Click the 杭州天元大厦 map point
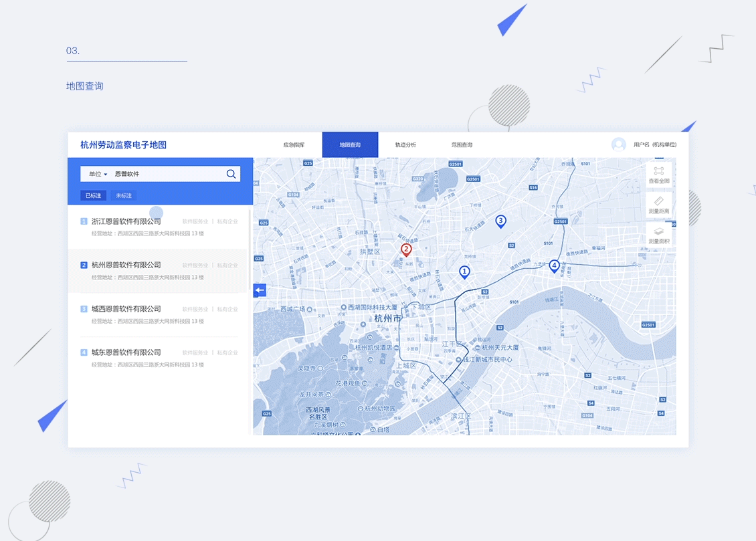 tap(496, 347)
